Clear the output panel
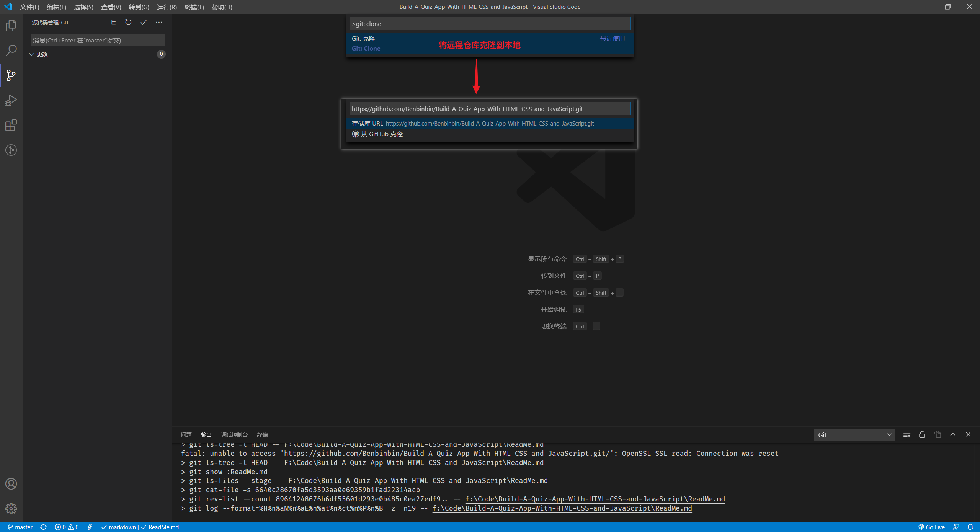The height and width of the screenshot is (532, 980). pos(906,434)
